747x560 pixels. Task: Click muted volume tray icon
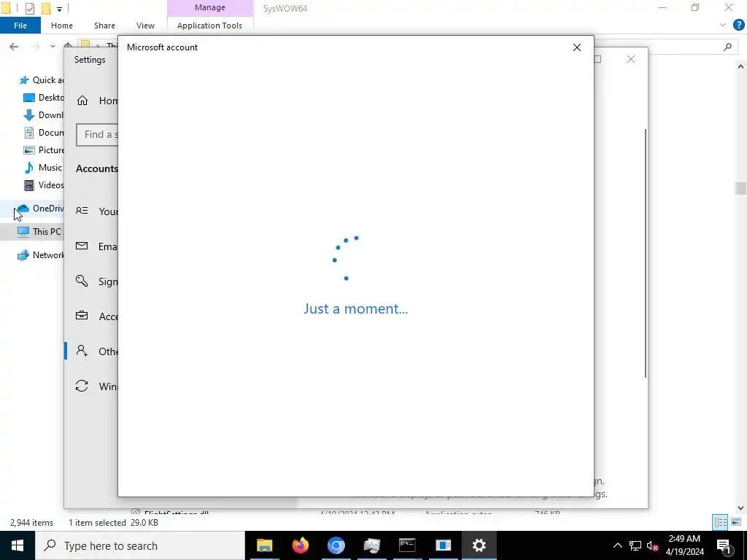(x=652, y=545)
